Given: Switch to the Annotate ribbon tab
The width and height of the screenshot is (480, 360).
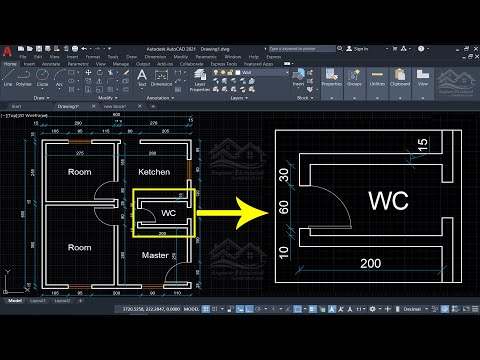Looking at the screenshot, I should pyautogui.click(x=51, y=64).
